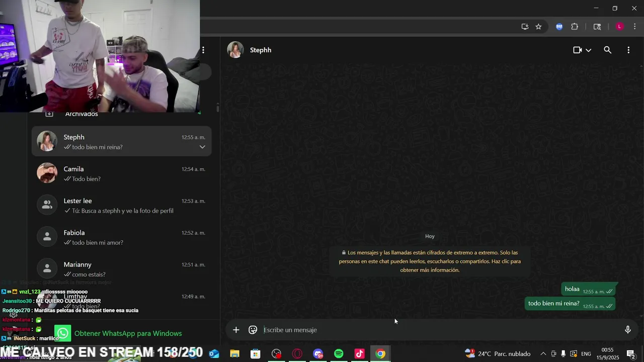
Task: Select the 'holaa' sent message
Action: pos(589,289)
